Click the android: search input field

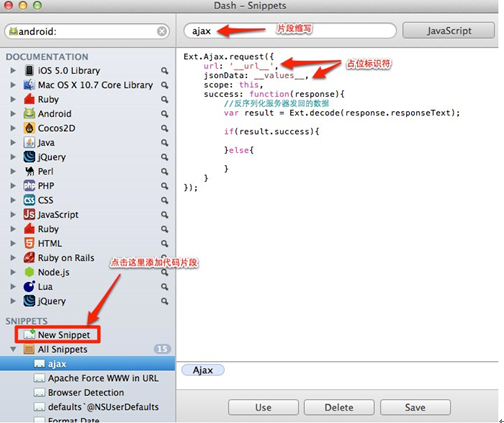click(87, 31)
